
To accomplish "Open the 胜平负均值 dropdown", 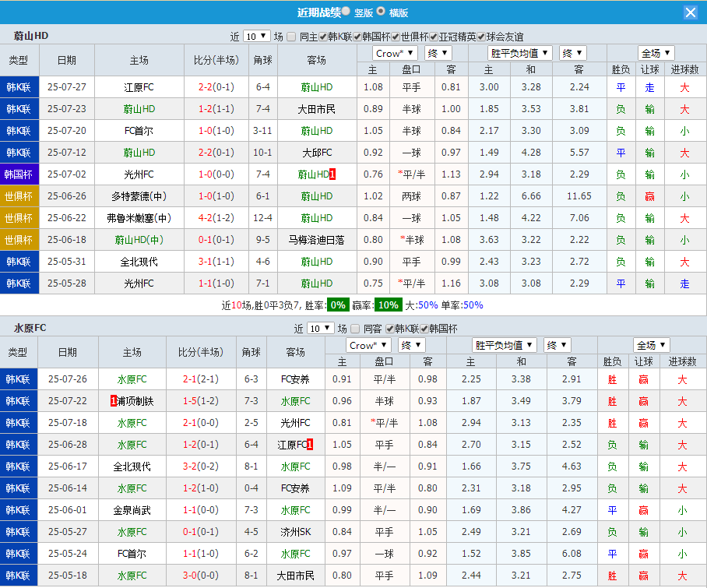I will (x=518, y=53).
